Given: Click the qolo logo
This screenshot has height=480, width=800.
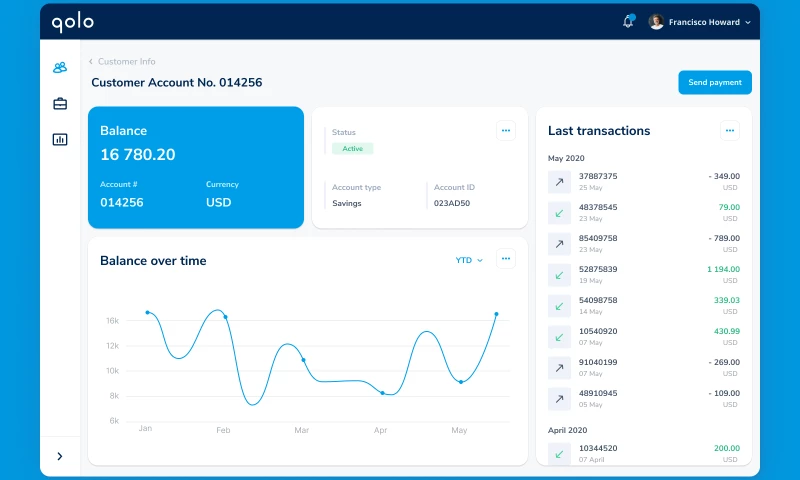Looking at the screenshot, I should 73,21.
